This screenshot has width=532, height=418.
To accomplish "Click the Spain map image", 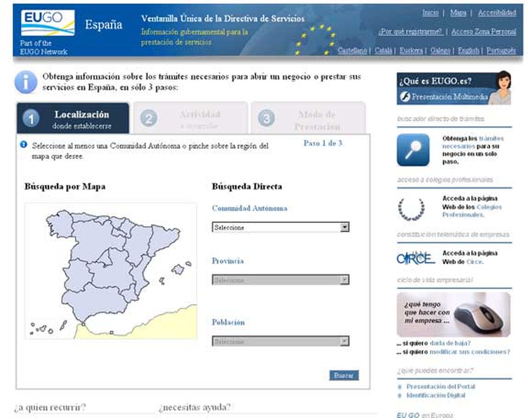I will point(111,270).
